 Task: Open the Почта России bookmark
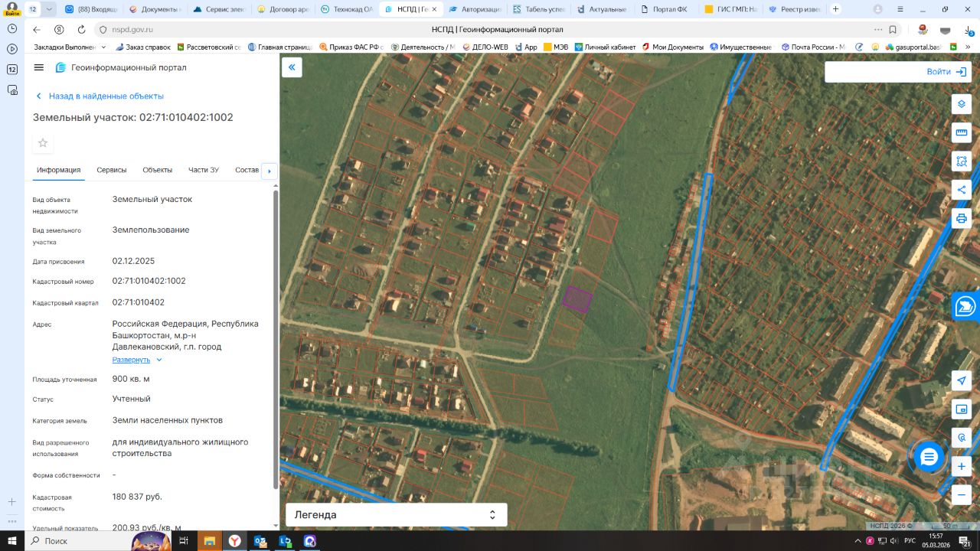[x=813, y=47]
